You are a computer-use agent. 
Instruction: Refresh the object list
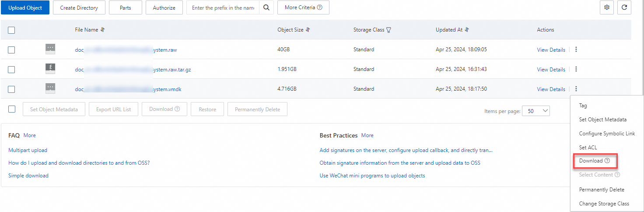(624, 7)
